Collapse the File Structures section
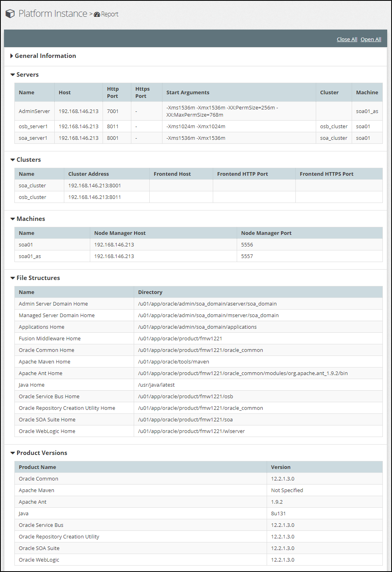 (13, 278)
